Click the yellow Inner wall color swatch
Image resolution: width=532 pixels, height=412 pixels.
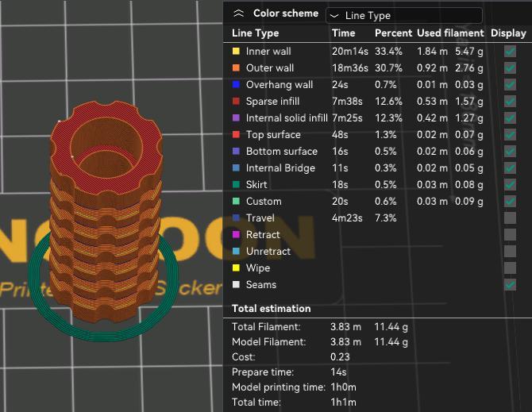coord(236,52)
